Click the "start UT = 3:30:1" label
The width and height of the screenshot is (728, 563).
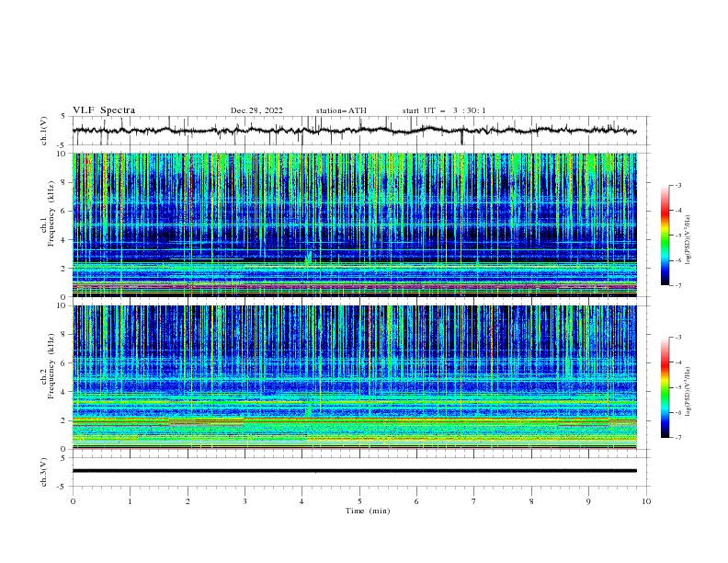(x=444, y=110)
